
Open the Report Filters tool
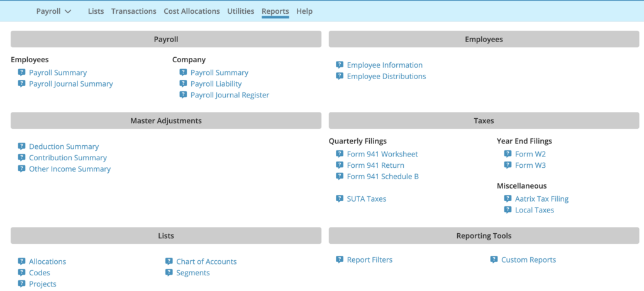tap(369, 260)
